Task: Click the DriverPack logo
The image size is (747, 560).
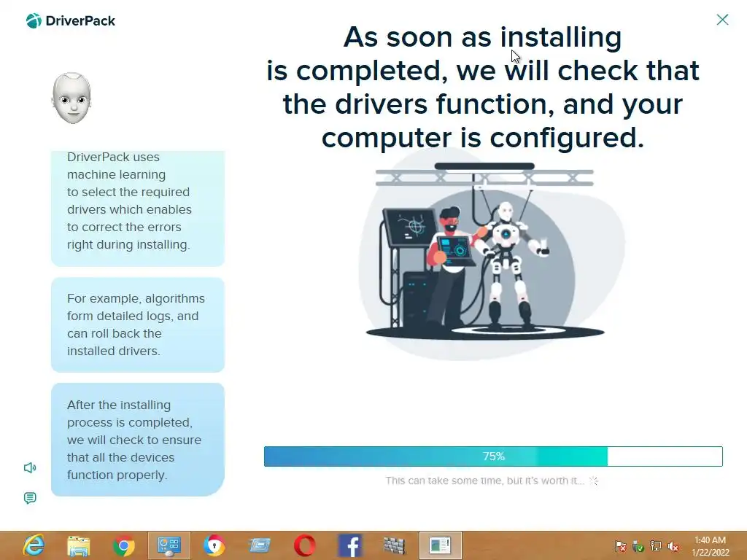Action: pyautogui.click(x=71, y=21)
